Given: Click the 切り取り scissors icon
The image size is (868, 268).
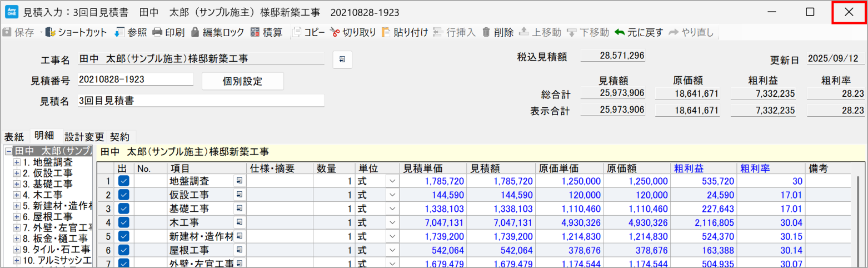Looking at the screenshot, I should [335, 32].
